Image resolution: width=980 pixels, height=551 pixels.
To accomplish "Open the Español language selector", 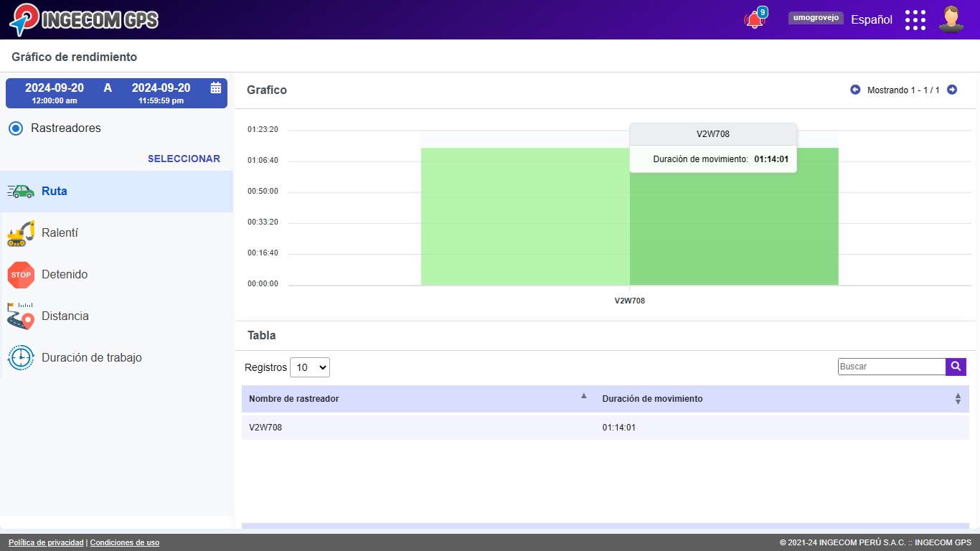I will pos(871,20).
